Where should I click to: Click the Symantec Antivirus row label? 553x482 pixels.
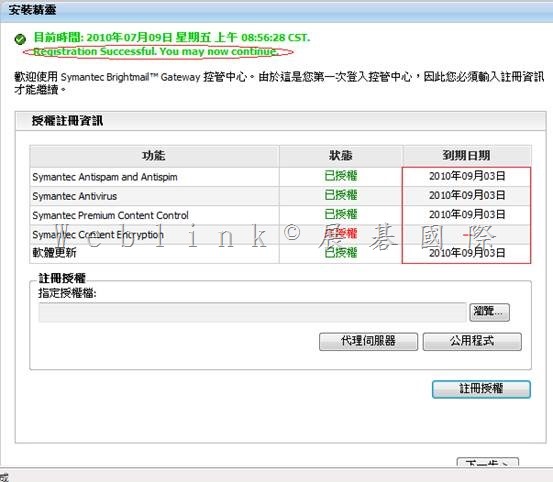74,196
